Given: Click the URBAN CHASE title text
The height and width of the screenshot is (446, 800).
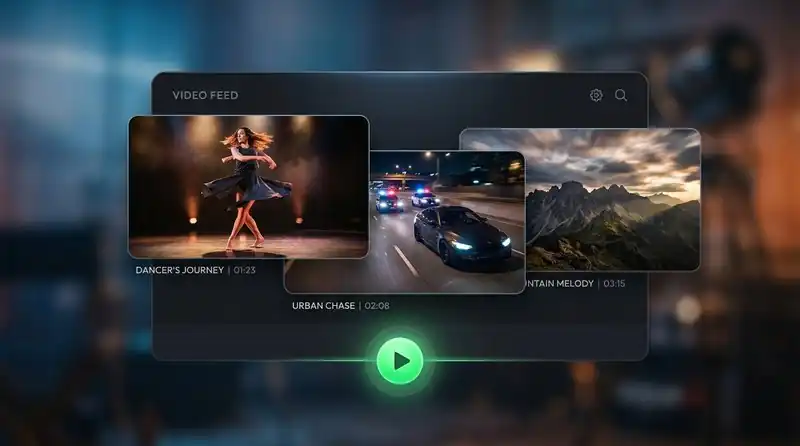Looking at the screenshot, I should coord(323,306).
